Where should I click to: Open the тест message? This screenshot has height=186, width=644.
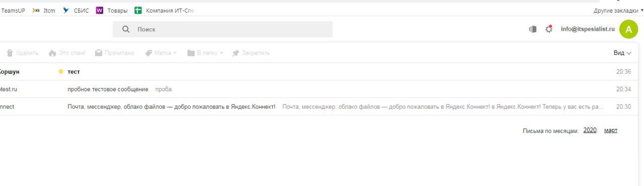[x=73, y=72]
